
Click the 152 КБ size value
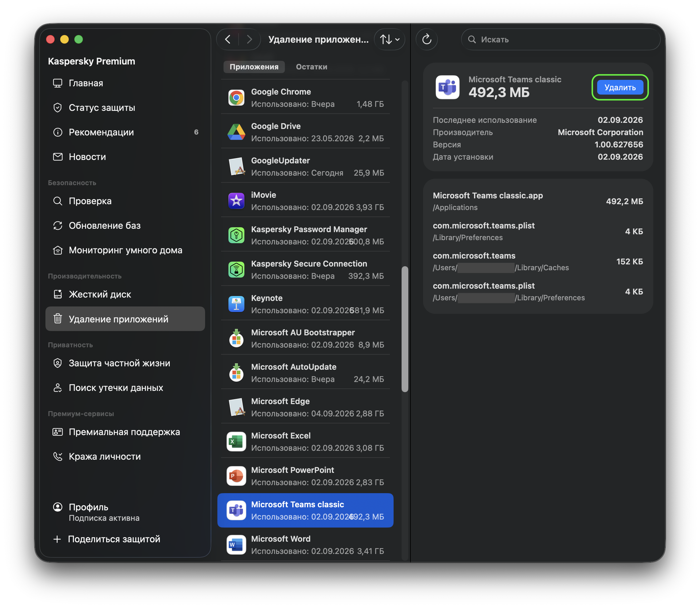point(629,262)
